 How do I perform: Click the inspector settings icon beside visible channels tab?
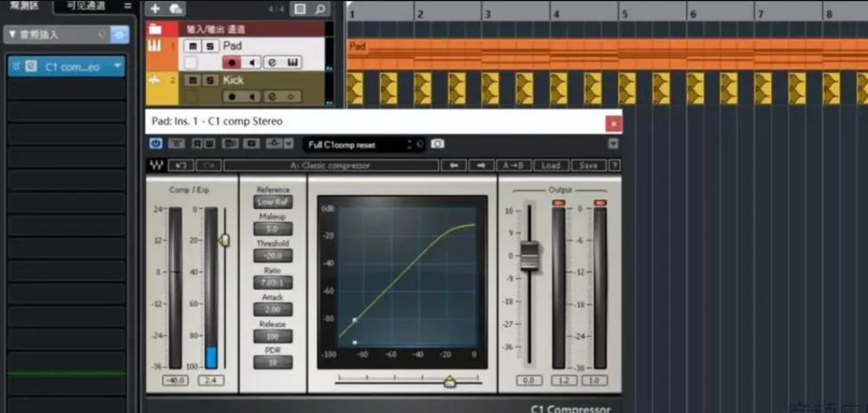point(128,6)
